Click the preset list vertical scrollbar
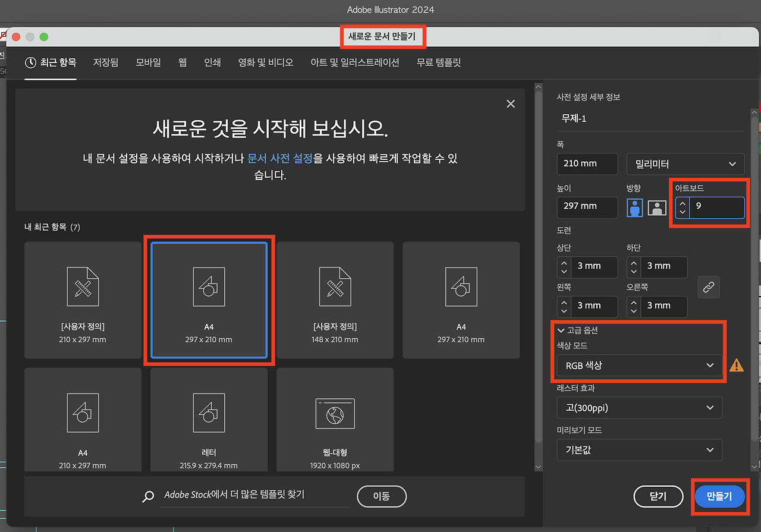761x532 pixels. pos(539,267)
